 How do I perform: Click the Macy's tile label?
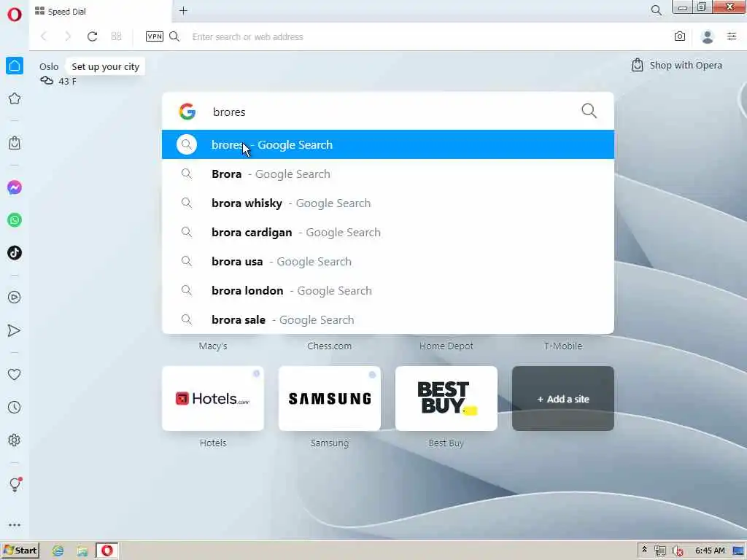click(213, 346)
